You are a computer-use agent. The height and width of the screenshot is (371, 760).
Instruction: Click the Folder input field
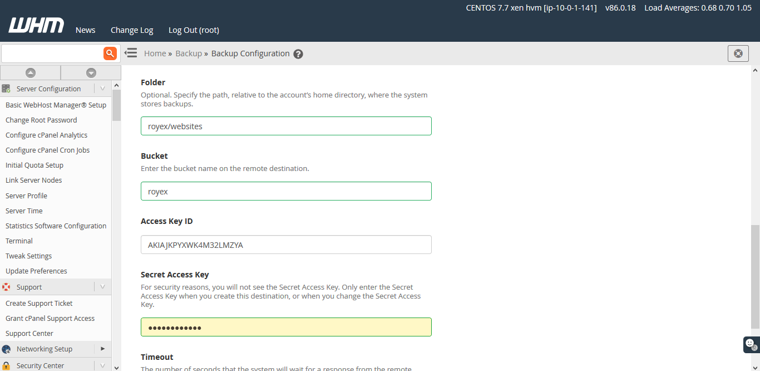pos(286,126)
